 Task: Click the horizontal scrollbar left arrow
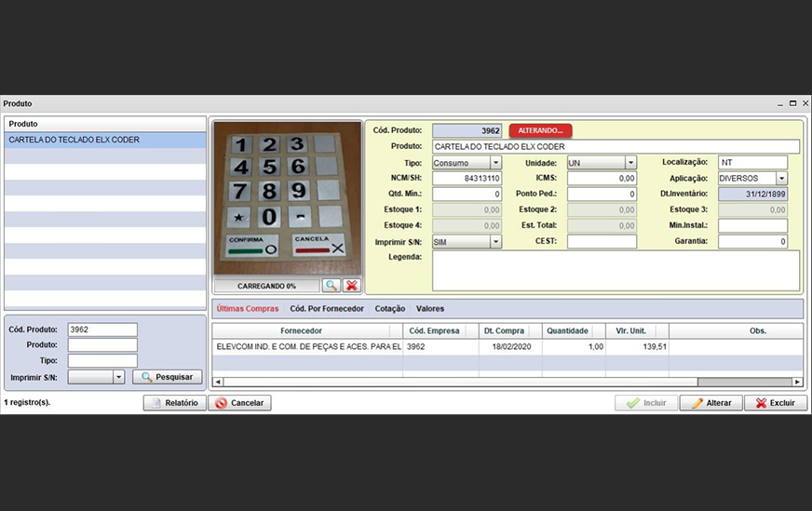click(x=218, y=382)
